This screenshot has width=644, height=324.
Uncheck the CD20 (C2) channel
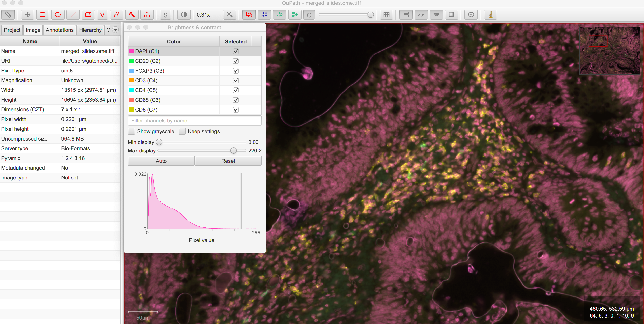(236, 61)
